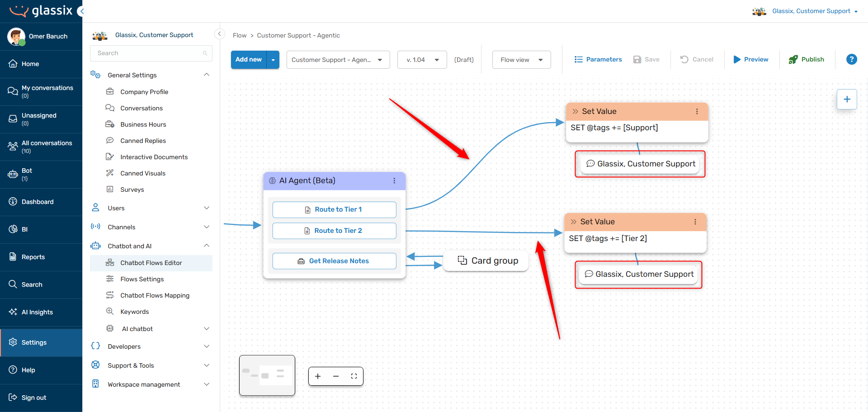Click the Dashboard icon in the sidebar
The image size is (868, 412).
click(13, 202)
